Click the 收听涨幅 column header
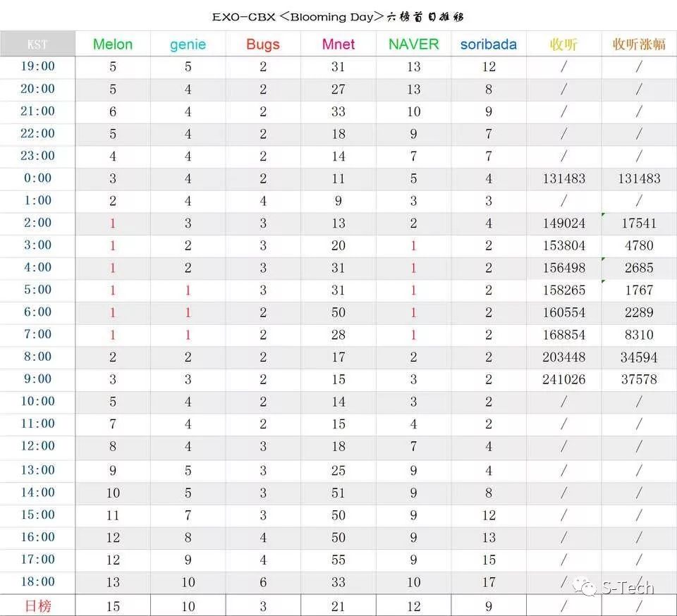 [639, 44]
